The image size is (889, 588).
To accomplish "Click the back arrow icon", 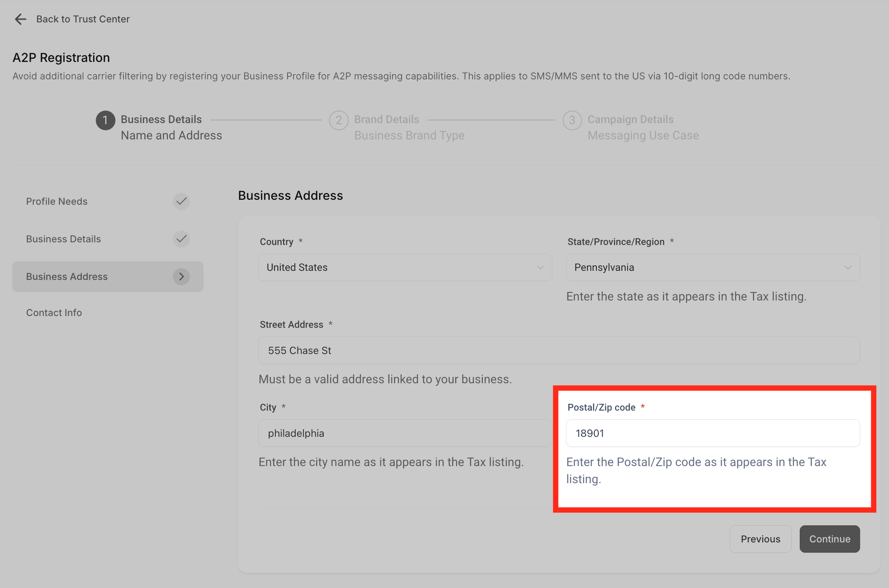I will pos(20,19).
